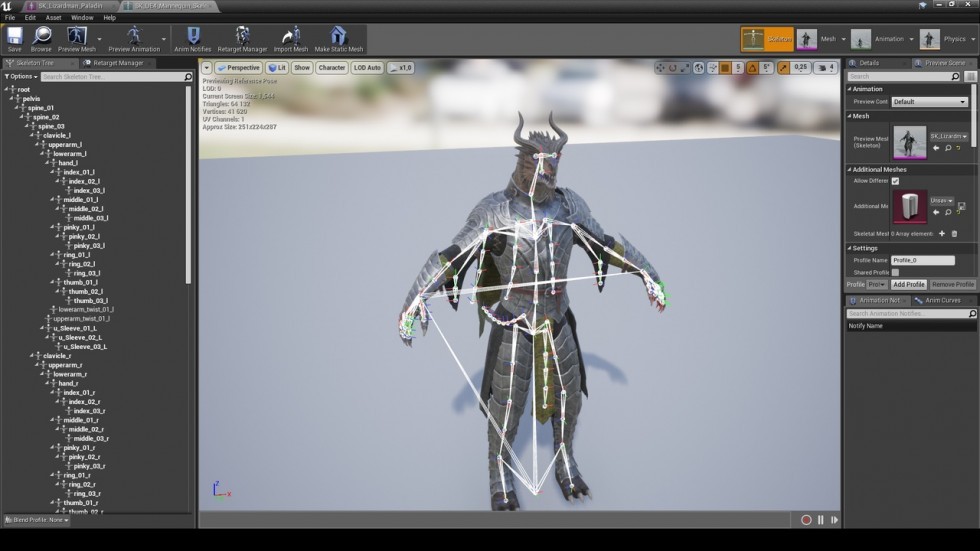The height and width of the screenshot is (551, 980).
Task: Pause the preview playback
Action: [x=821, y=520]
